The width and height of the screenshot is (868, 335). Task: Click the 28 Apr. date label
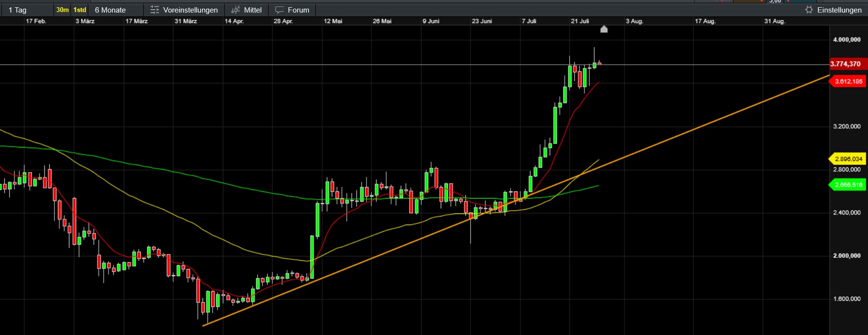click(x=284, y=21)
